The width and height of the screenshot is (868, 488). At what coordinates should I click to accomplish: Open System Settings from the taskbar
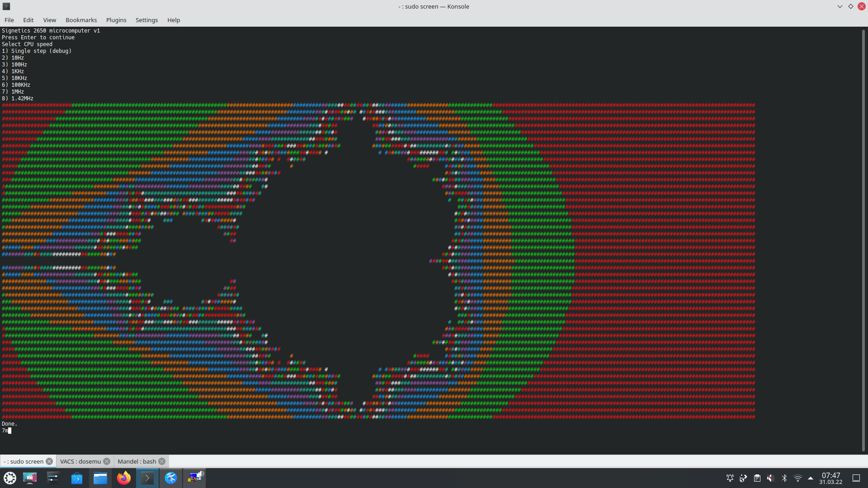[x=53, y=478]
